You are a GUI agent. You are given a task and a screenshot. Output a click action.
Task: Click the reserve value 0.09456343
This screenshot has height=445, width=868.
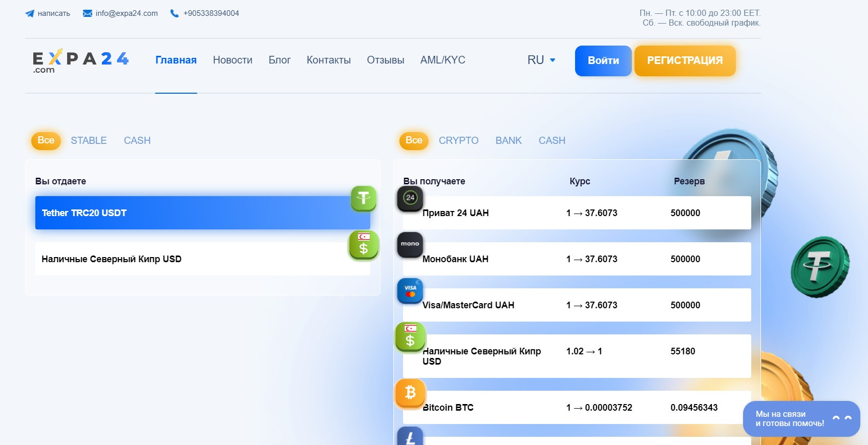coord(694,408)
